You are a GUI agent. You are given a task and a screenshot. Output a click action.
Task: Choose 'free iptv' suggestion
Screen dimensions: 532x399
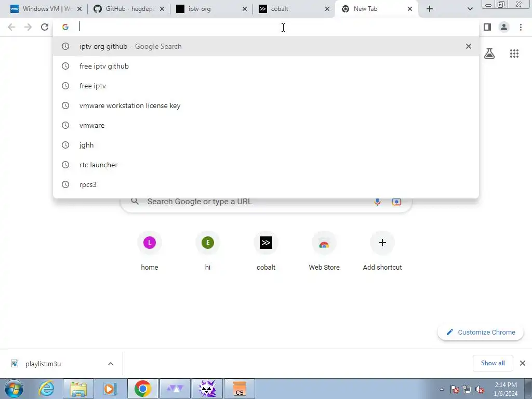point(266,86)
